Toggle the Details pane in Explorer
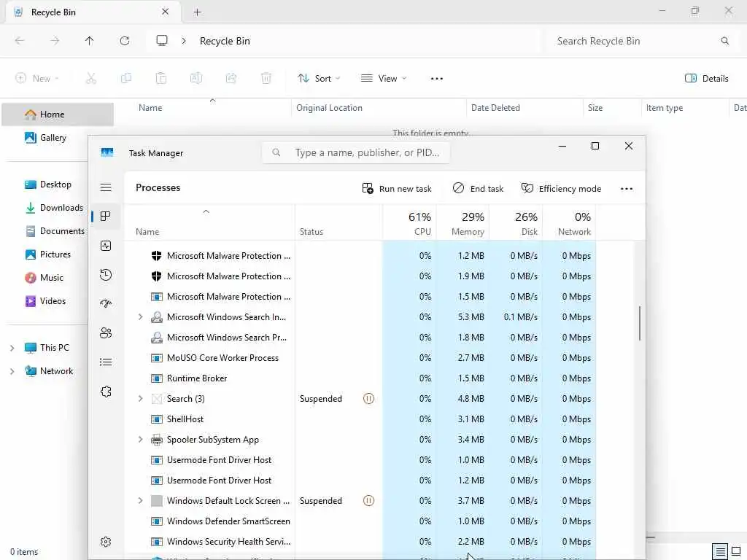 click(x=706, y=79)
